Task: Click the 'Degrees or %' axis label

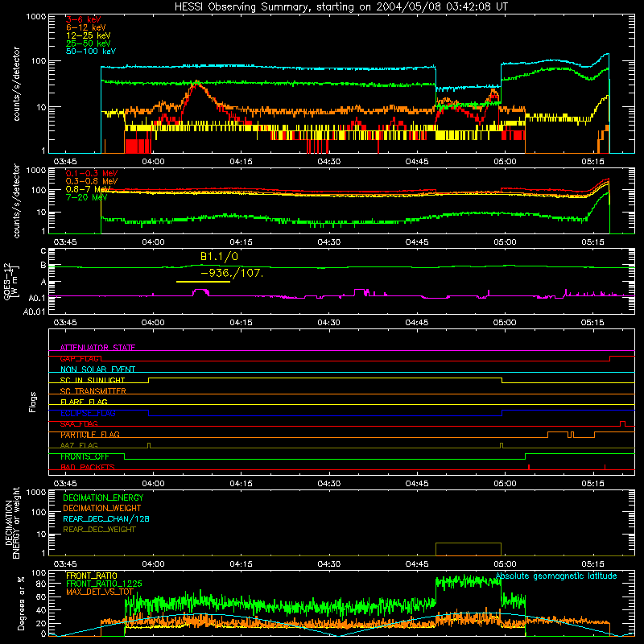Action: click(21, 604)
